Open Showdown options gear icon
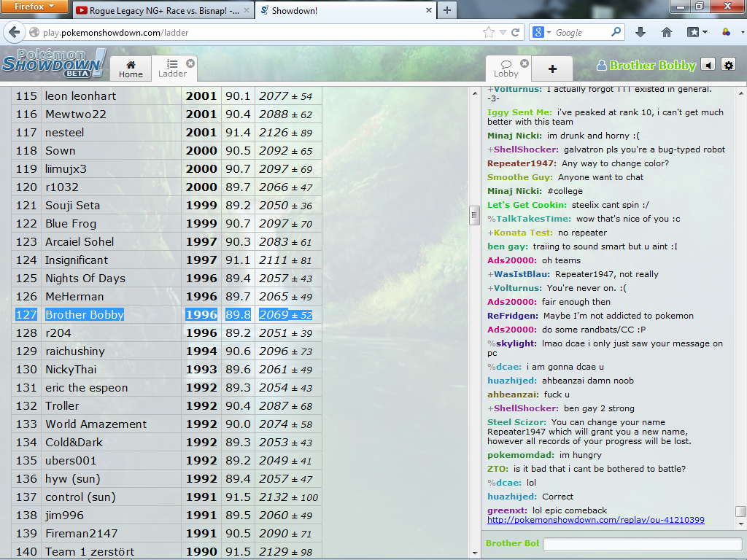This screenshot has width=747, height=560. pyautogui.click(x=728, y=65)
